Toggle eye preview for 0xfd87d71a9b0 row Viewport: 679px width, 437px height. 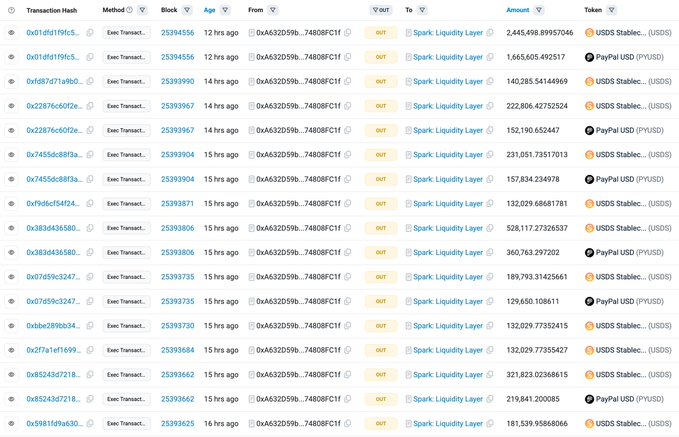point(11,81)
